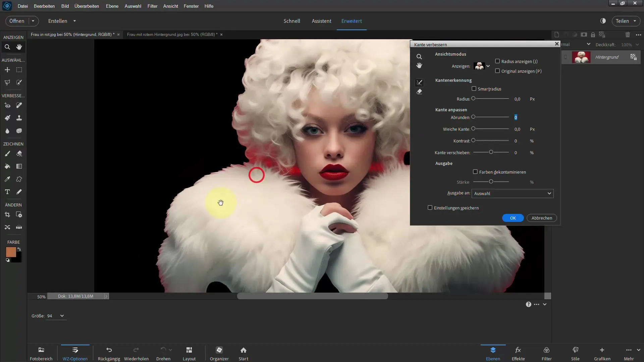Open the Organizer

pyautogui.click(x=219, y=354)
